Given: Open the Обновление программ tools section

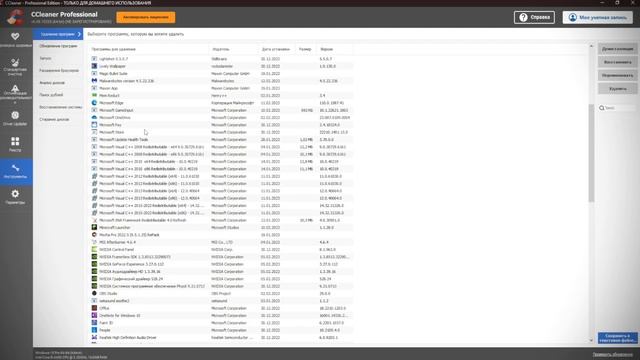Looking at the screenshot, I should pyautogui.click(x=58, y=46).
